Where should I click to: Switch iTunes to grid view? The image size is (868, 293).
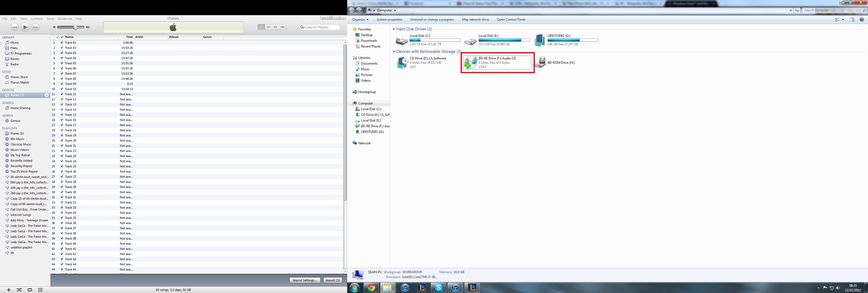(275, 27)
